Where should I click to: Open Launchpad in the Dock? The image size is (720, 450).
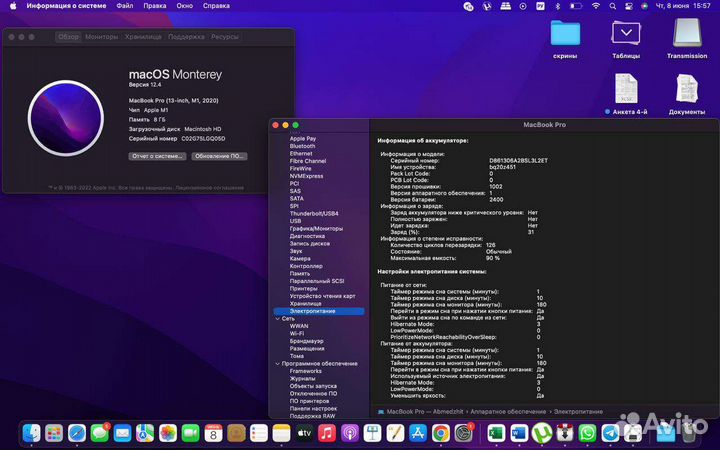(x=54, y=433)
